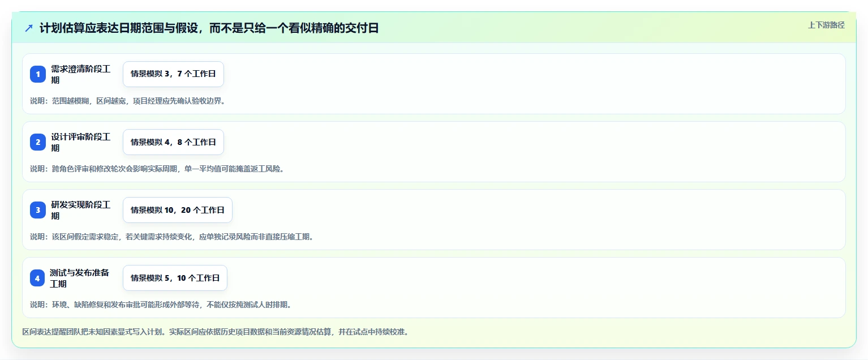This screenshot has width=868, height=360.
Task: Select the 情景模拟 10，20 个工作日 chip
Action: pos(178,210)
